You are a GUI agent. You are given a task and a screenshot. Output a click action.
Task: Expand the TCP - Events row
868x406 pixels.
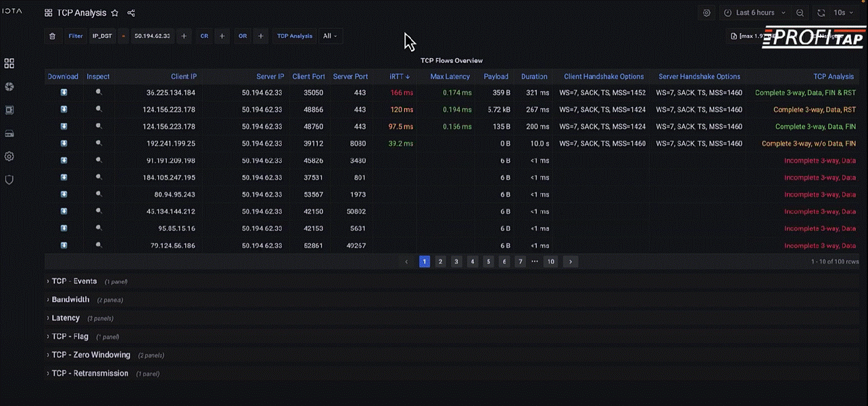click(74, 281)
